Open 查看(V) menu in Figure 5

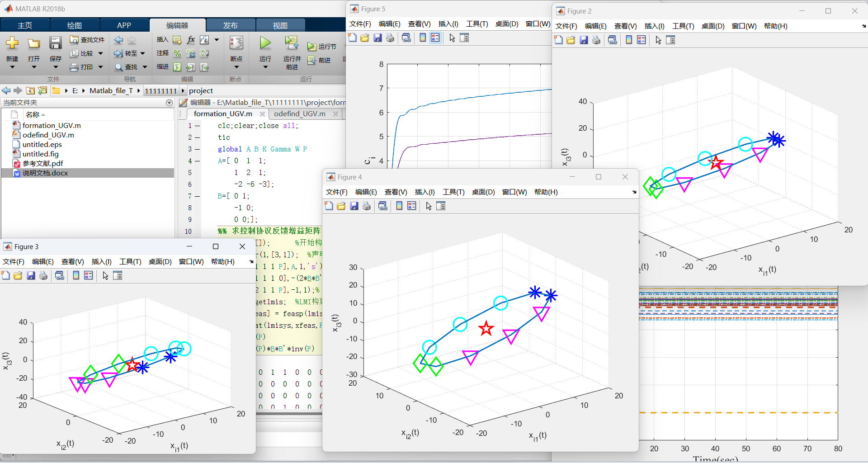(419, 24)
